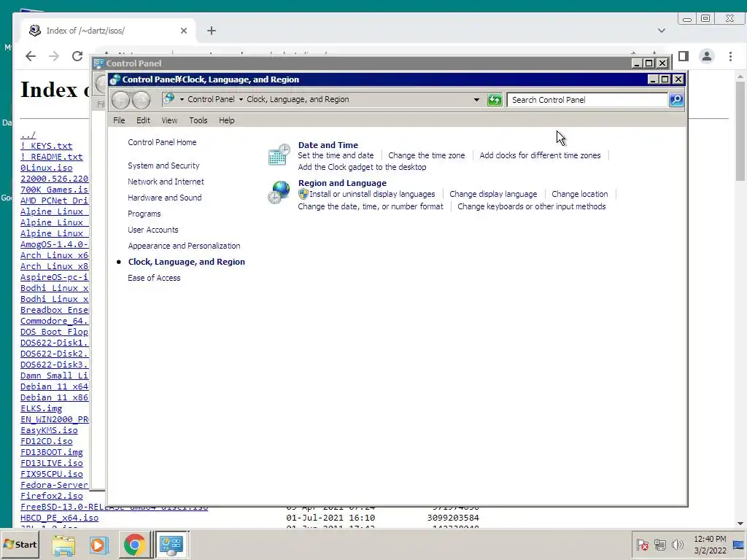Click the Control Panel breadcrumb in address bar

(211, 99)
